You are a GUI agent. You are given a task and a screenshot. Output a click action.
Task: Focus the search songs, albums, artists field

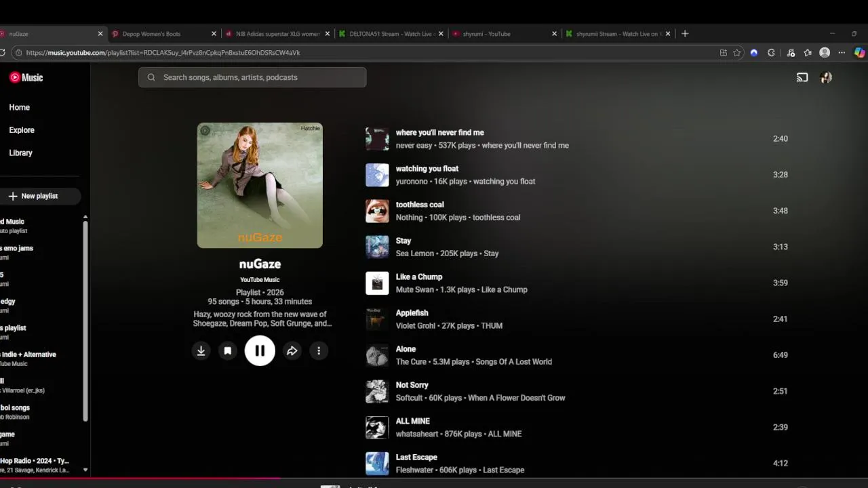[x=252, y=77]
